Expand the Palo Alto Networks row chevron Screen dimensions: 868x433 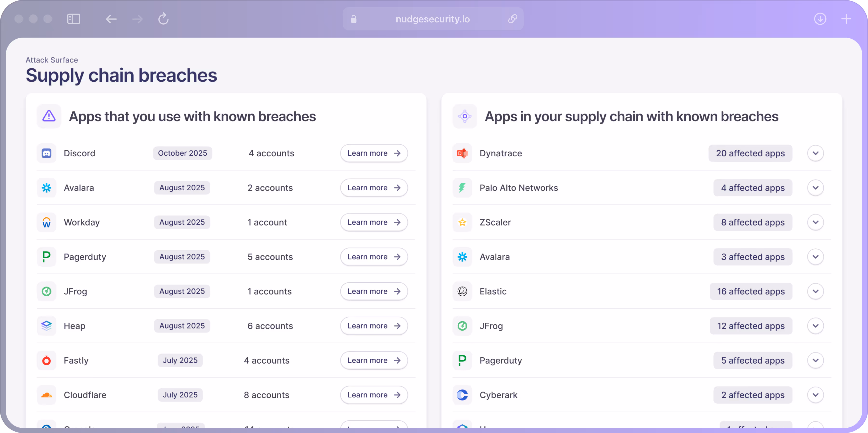tap(815, 188)
